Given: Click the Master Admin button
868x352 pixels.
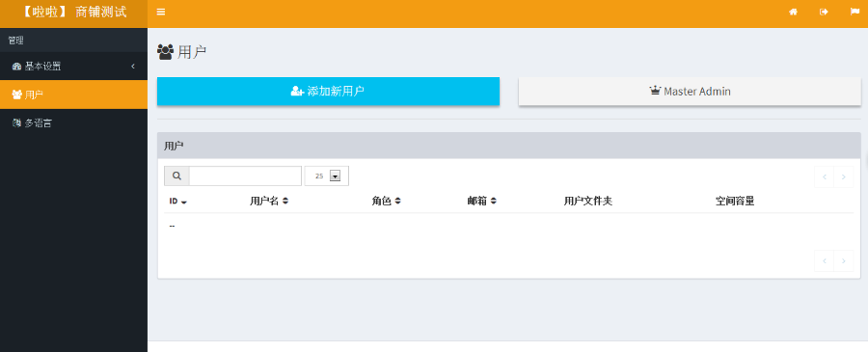Looking at the screenshot, I should coord(690,92).
